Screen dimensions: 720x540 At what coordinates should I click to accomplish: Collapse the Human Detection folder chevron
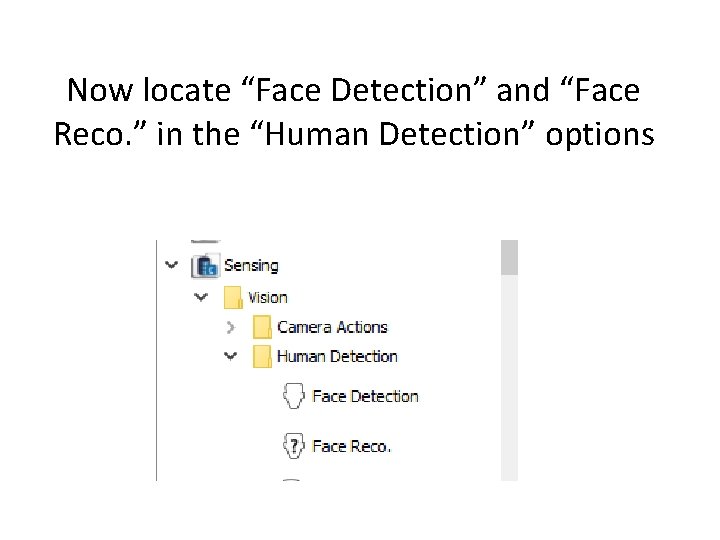[x=231, y=356]
